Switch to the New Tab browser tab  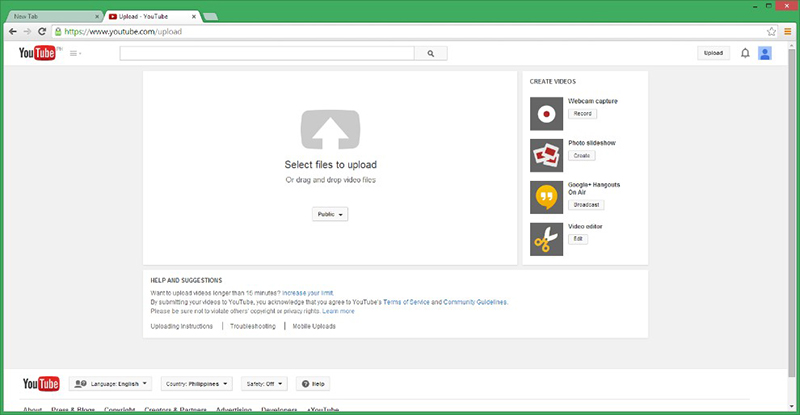point(50,18)
